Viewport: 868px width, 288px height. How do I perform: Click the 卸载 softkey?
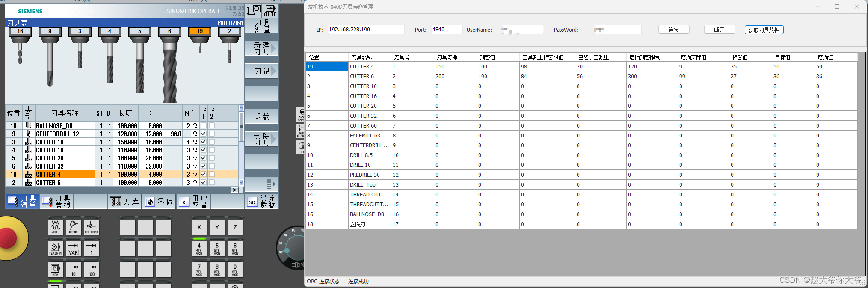[x=261, y=116]
